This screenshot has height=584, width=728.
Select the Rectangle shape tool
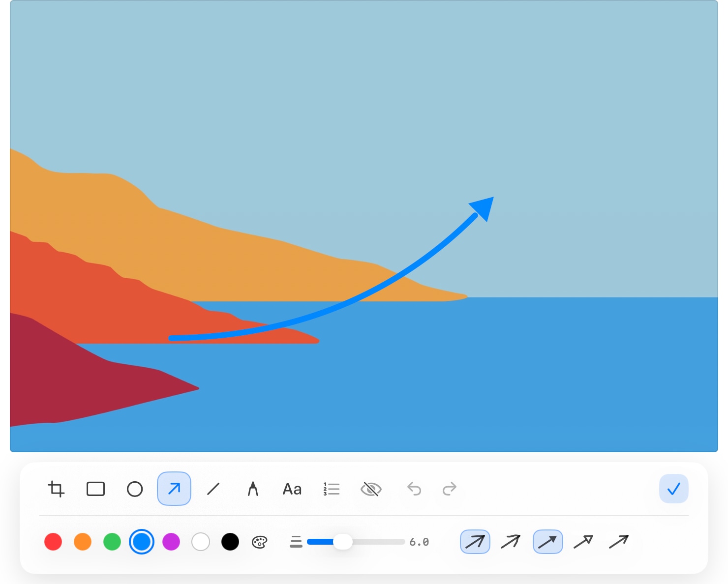click(95, 489)
